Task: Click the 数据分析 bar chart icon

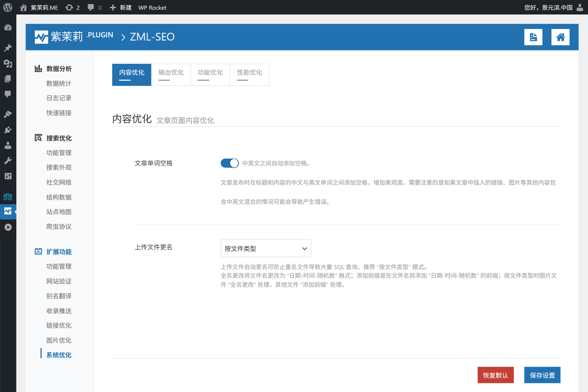Action: click(x=38, y=68)
